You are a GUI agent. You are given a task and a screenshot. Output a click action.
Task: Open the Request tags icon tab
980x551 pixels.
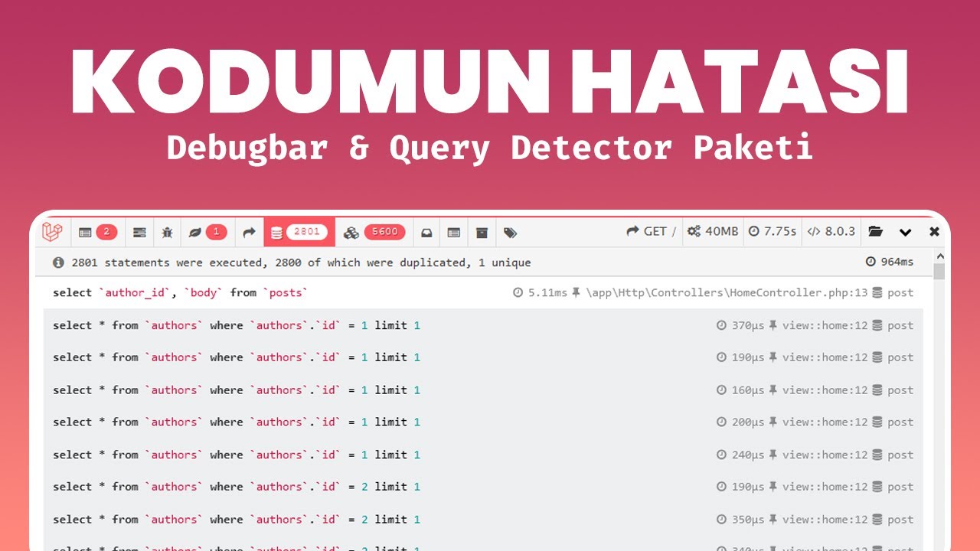point(511,232)
